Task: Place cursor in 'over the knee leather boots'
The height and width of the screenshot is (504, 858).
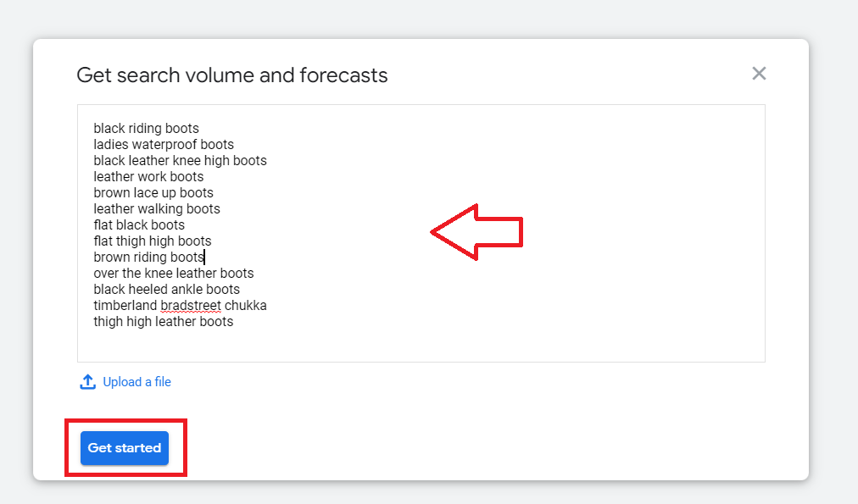Action: pyautogui.click(x=174, y=274)
